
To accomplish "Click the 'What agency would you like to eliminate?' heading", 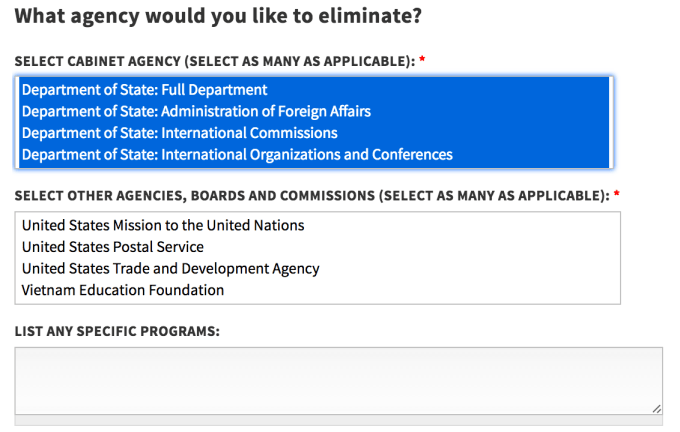I will click(218, 16).
